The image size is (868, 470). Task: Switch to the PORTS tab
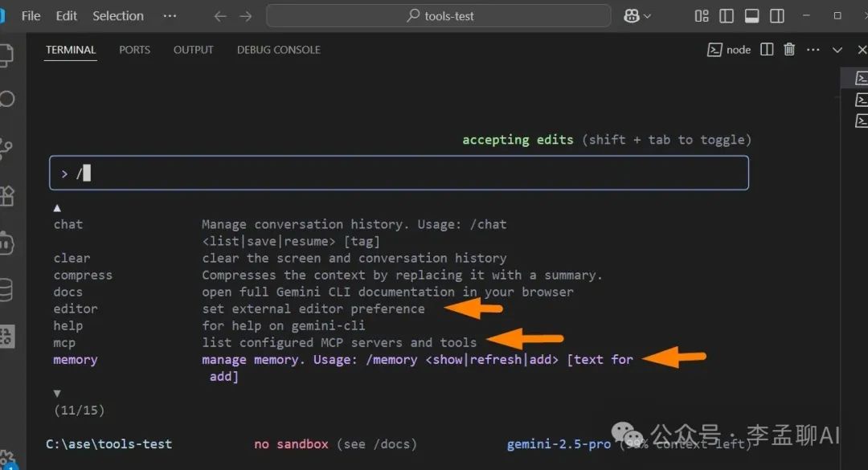click(x=134, y=50)
